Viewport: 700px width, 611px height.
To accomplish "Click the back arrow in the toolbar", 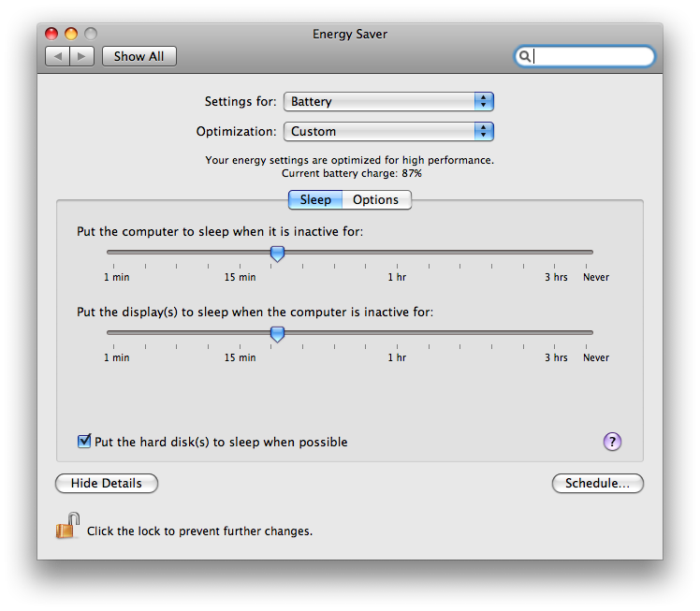I will pos(58,56).
